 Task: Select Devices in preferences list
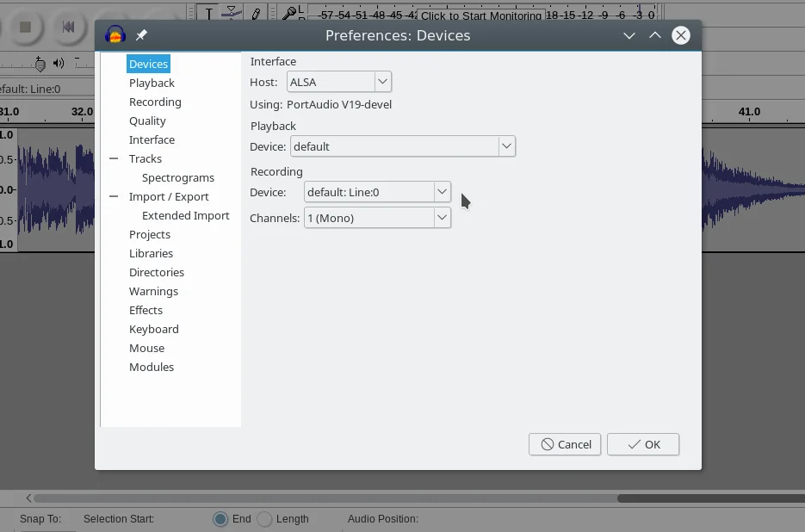pyautogui.click(x=148, y=64)
